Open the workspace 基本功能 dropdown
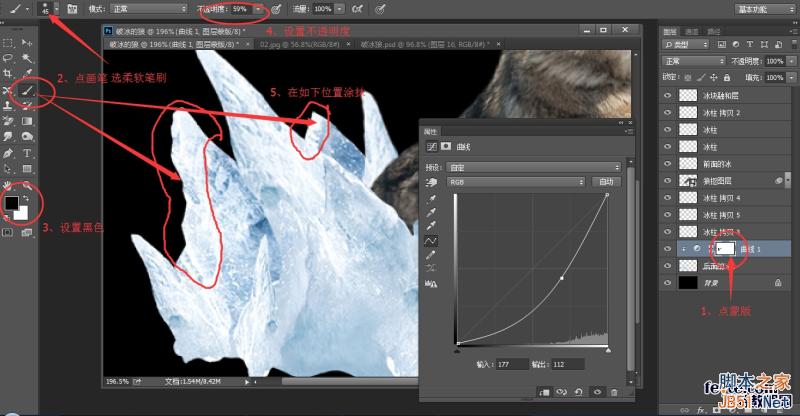 (x=765, y=9)
